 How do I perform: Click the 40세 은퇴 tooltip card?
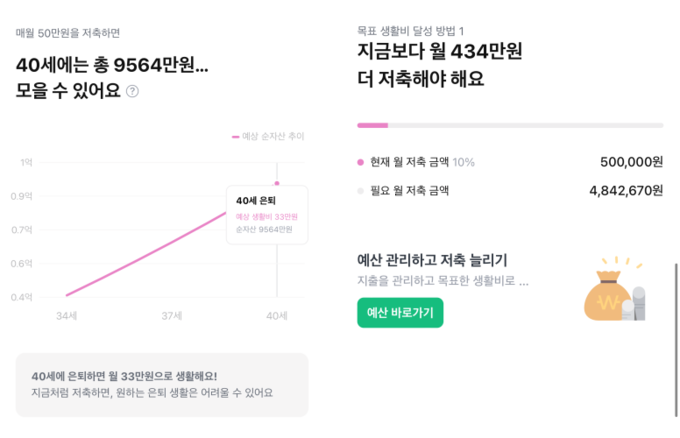[267, 215]
